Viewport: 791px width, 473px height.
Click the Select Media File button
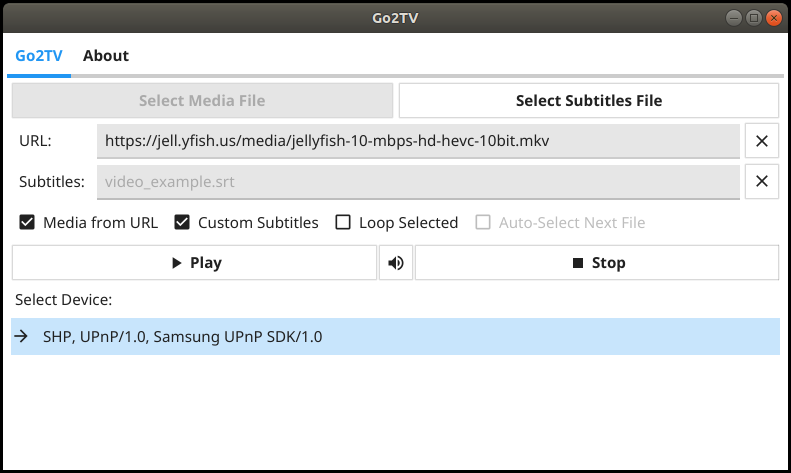(202, 100)
